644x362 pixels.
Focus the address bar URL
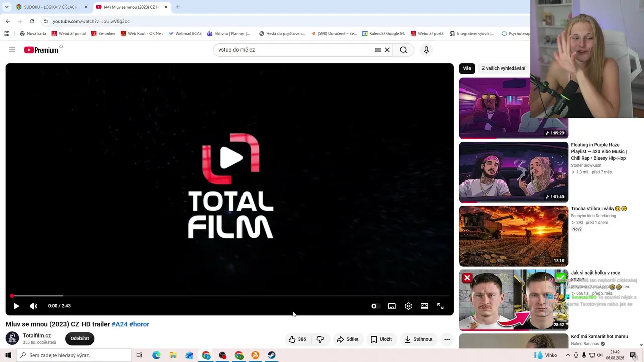91,21
